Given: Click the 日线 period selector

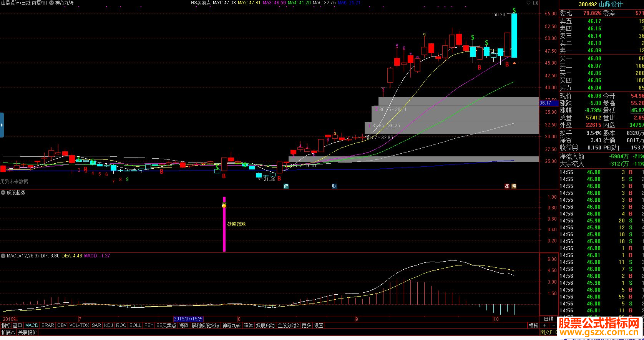Looking at the screenshot, I should [x=549, y=319].
